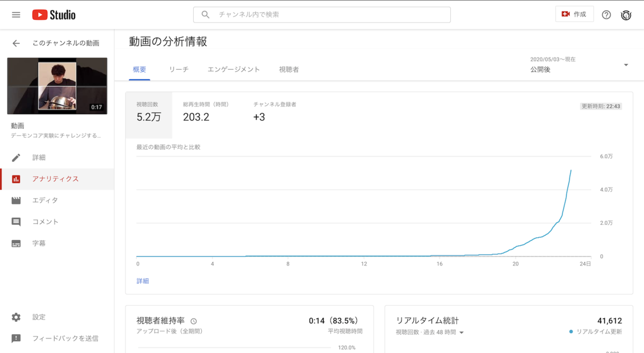
Task: Open the help question mark icon
Action: (x=606, y=14)
